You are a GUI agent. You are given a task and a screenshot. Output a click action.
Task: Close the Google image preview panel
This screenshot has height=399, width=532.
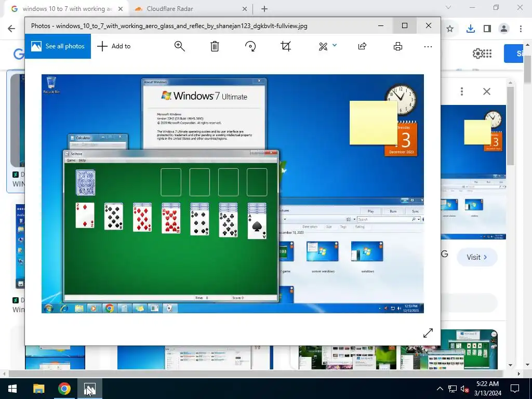coord(487,91)
